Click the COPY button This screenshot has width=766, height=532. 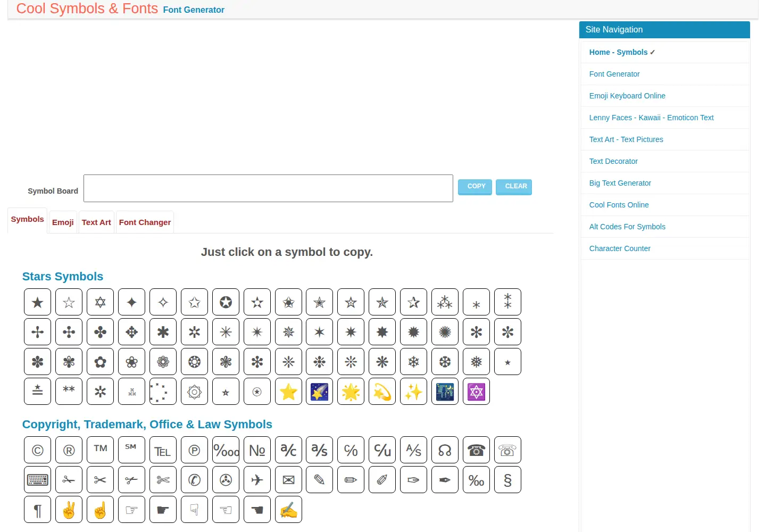(475, 187)
